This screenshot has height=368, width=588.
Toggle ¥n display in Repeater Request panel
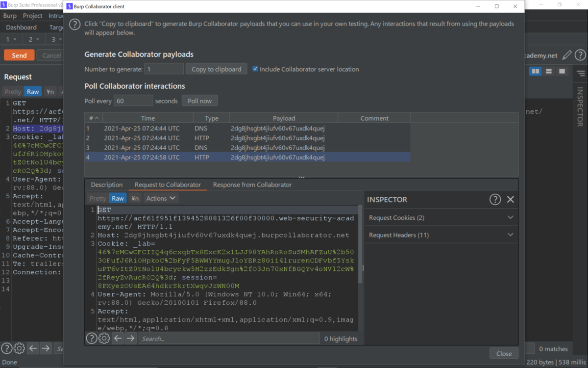(x=50, y=92)
